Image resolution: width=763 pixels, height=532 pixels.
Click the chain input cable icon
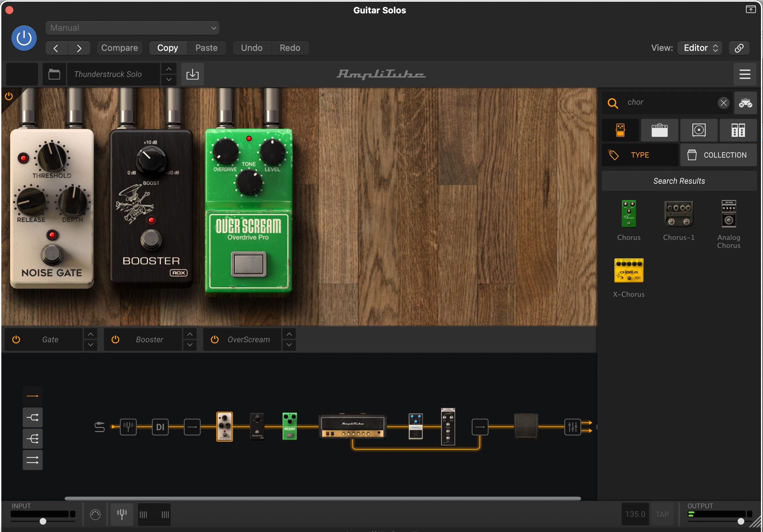tap(99, 427)
